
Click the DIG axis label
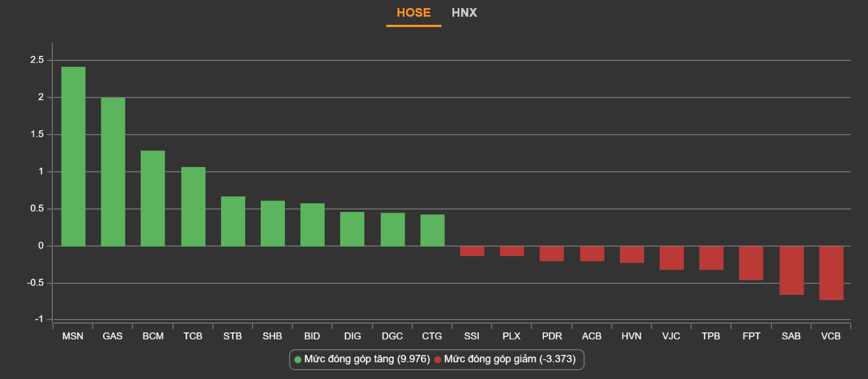click(352, 336)
